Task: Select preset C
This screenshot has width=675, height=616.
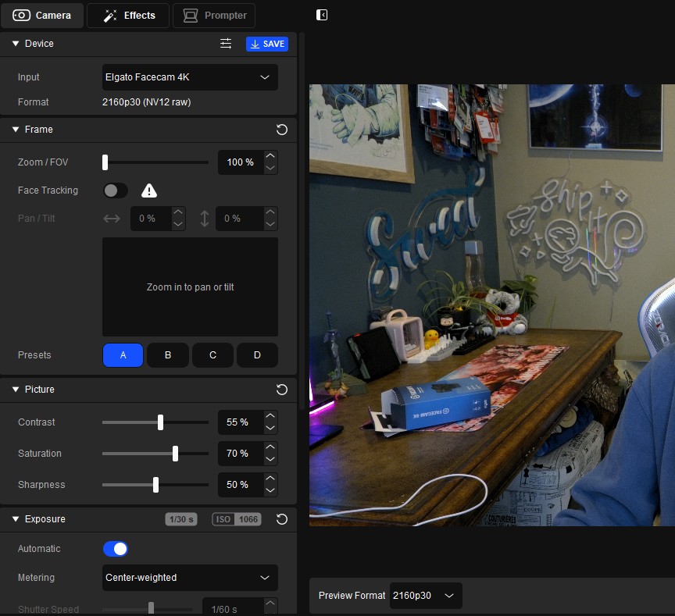Action: click(212, 355)
